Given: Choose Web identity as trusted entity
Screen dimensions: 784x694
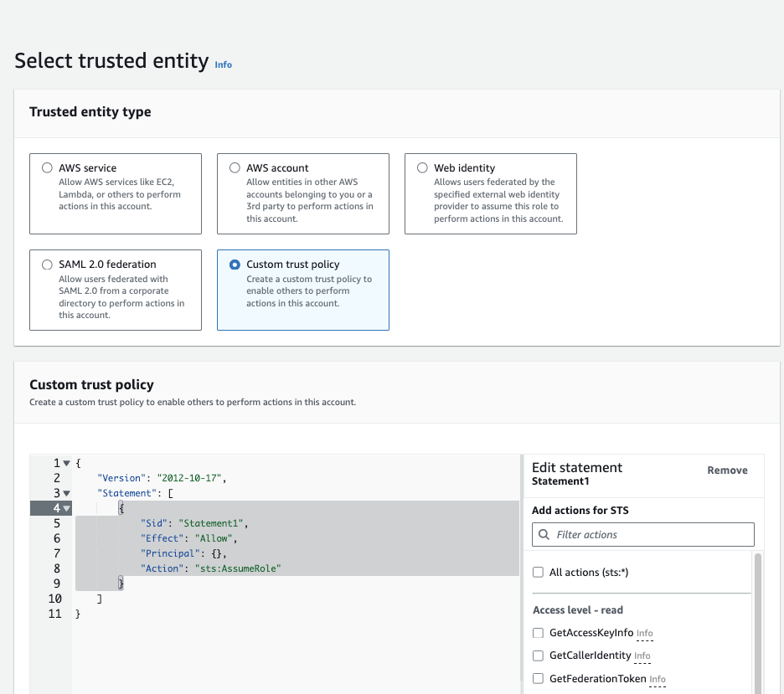Looking at the screenshot, I should coord(422,167).
